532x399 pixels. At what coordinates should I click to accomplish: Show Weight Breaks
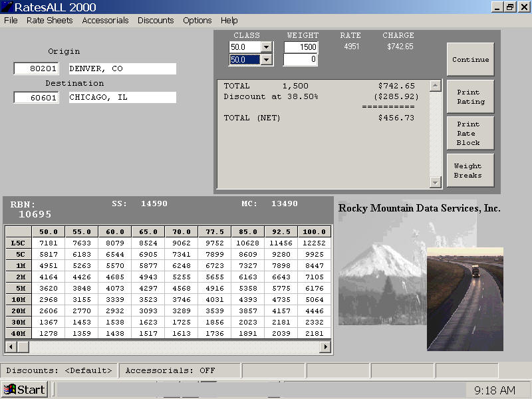[470, 171]
